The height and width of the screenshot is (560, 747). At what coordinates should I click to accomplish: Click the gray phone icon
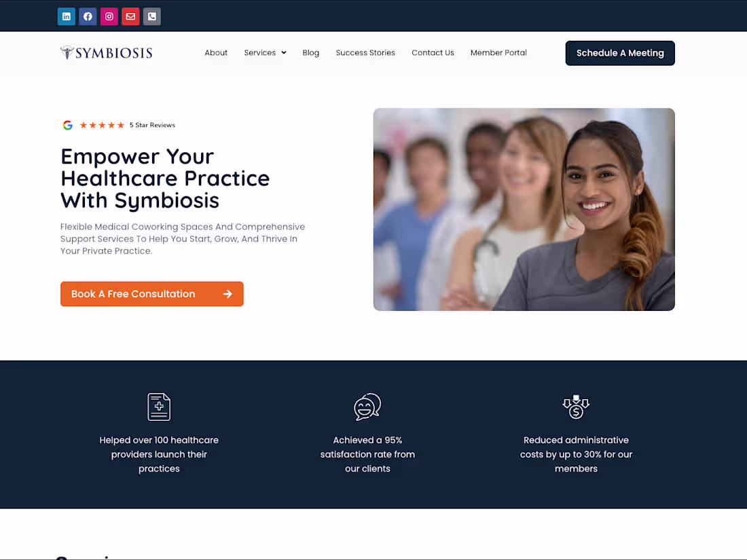click(x=152, y=17)
